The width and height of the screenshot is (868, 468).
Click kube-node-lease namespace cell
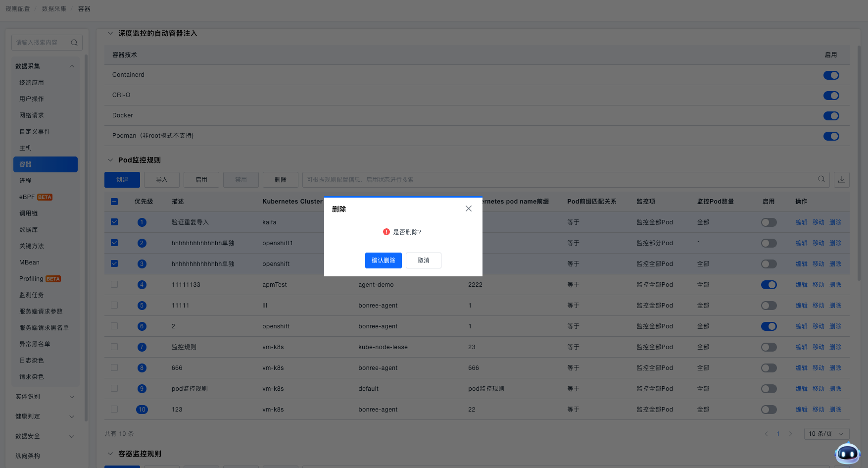(383, 347)
